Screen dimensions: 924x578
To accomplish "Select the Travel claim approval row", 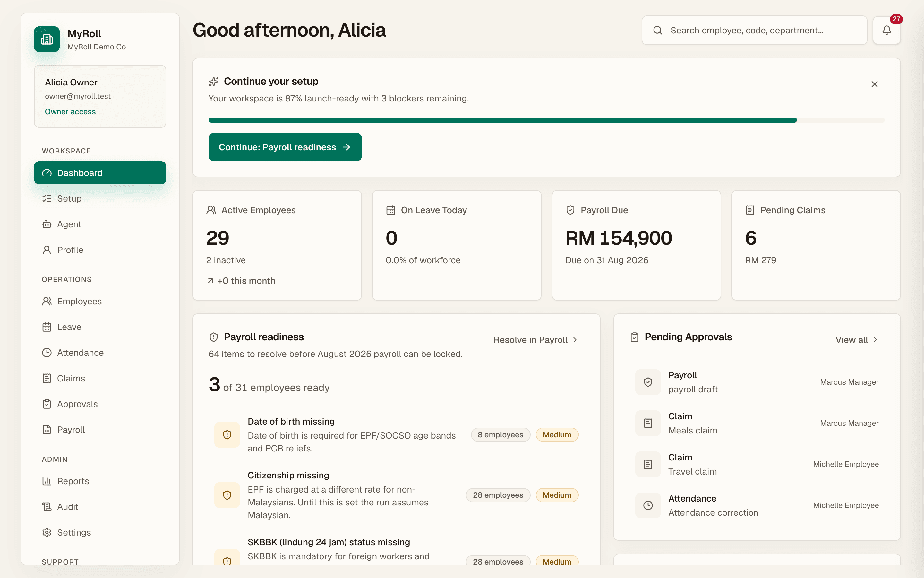I will point(757,464).
